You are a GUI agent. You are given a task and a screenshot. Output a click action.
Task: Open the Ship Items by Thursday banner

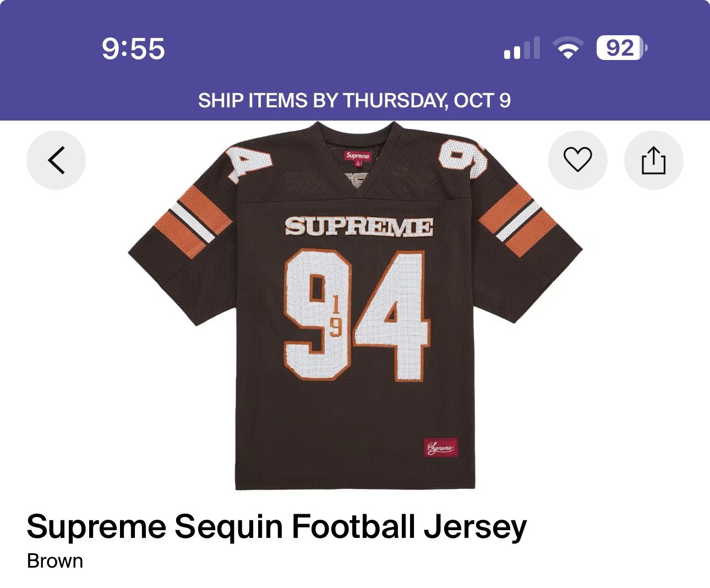(354, 100)
